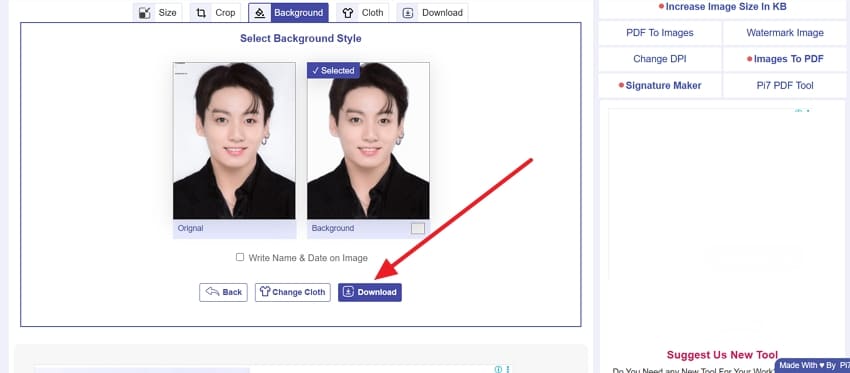Pick the background color swatch box

click(x=417, y=228)
